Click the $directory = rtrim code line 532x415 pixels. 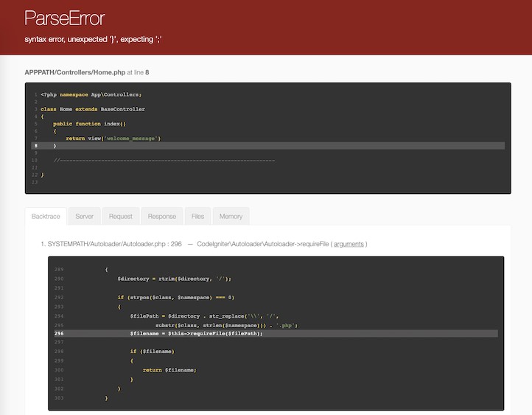click(x=174, y=279)
